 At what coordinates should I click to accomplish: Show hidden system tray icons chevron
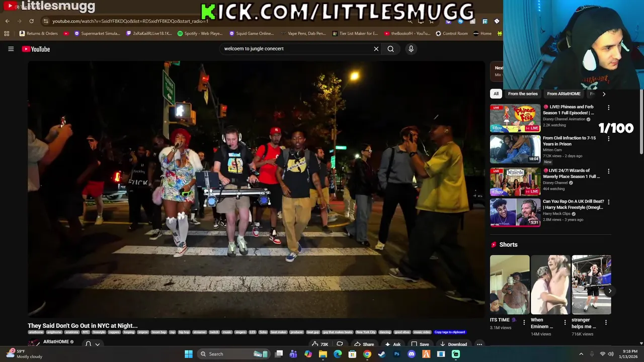point(581,354)
